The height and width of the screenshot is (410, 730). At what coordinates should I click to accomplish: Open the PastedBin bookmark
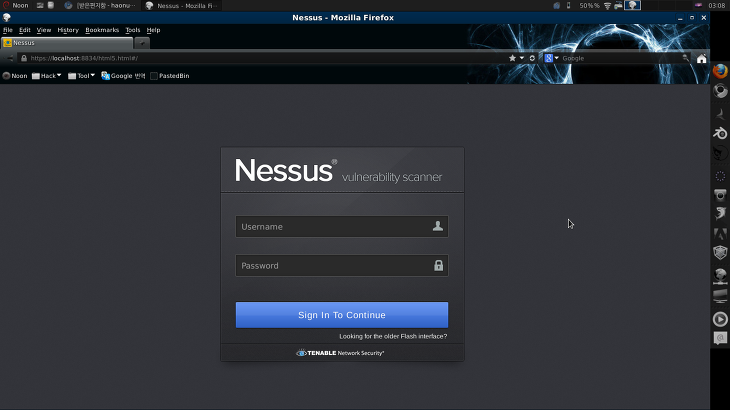170,76
